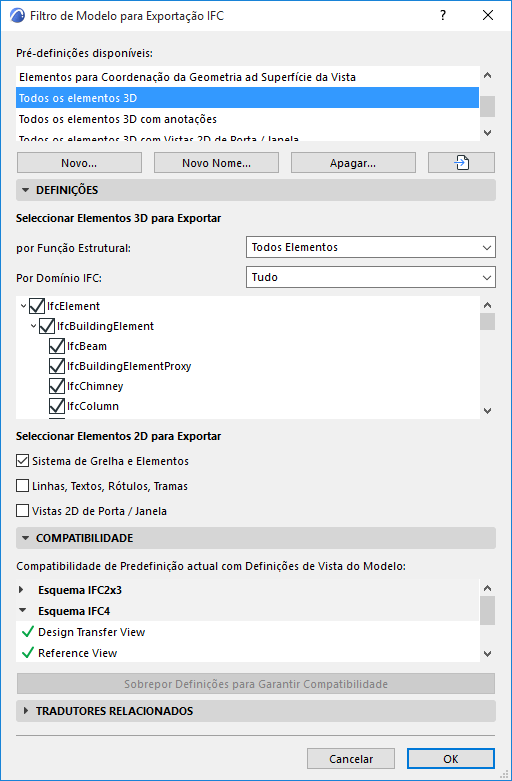Open the Por Domínio IFC dropdown

pyautogui.click(x=371, y=277)
